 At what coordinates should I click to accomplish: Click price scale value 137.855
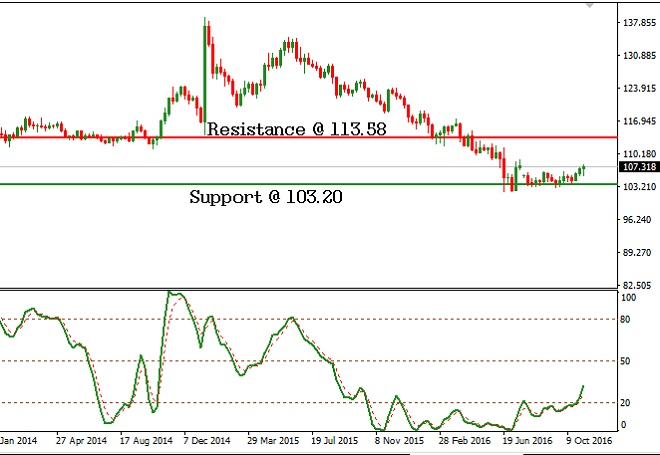(x=639, y=22)
